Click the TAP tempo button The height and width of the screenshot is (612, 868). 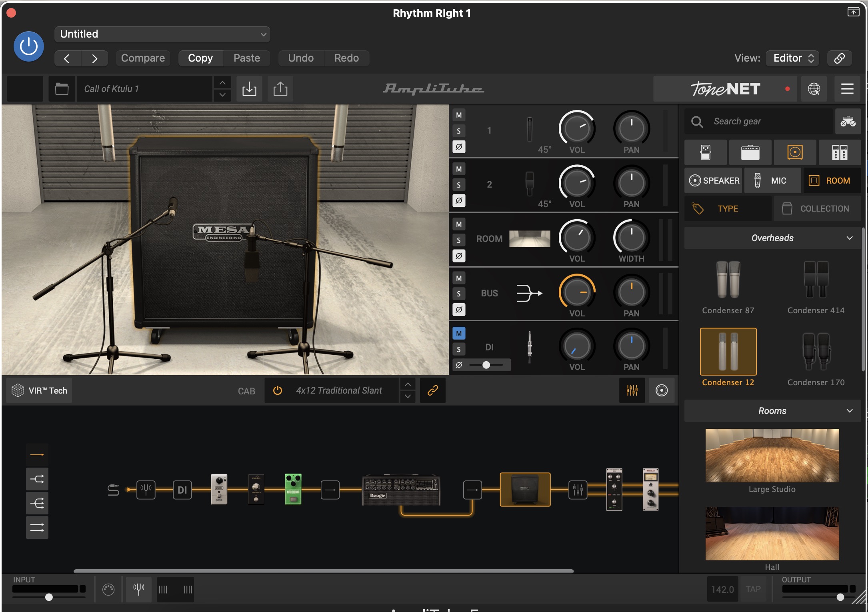pos(753,590)
